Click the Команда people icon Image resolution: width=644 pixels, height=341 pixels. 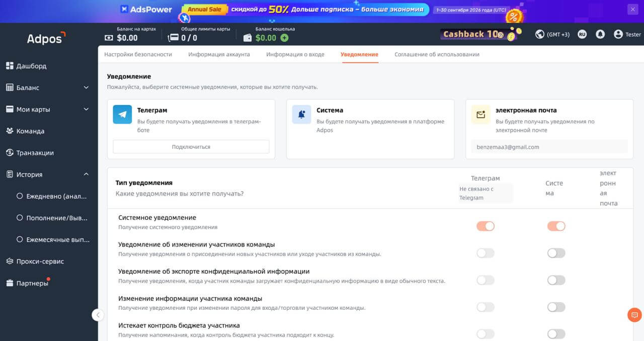click(10, 131)
